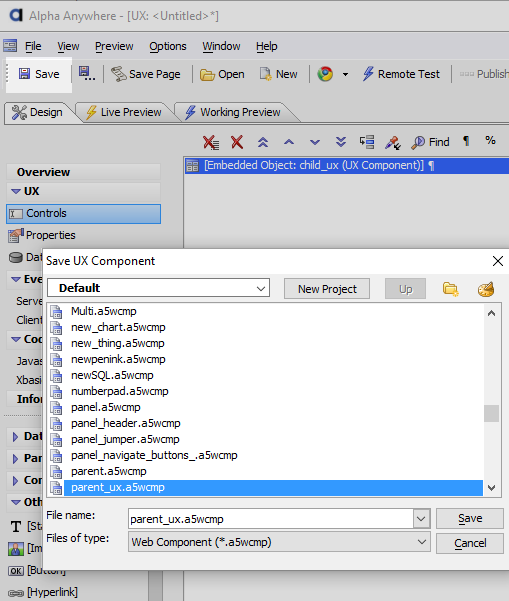Expand the File name combo box arrow
The height and width of the screenshot is (601, 509).
(421, 519)
